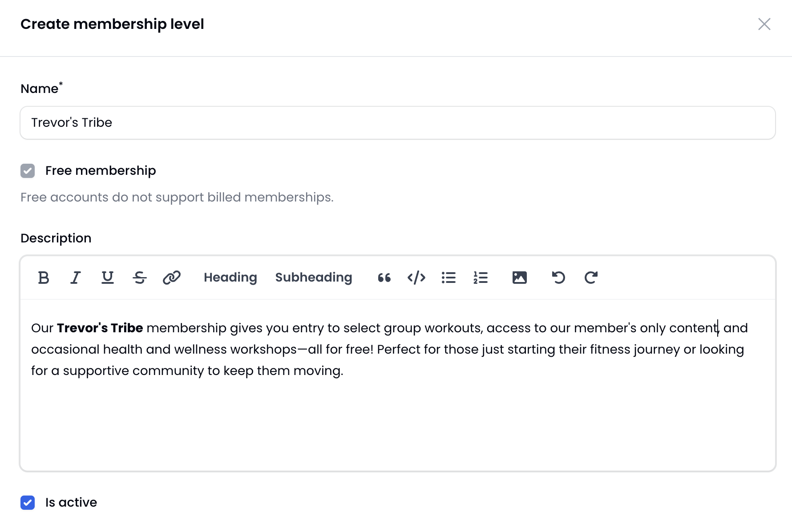
Task: Undo the last editor change
Action: [x=558, y=278]
